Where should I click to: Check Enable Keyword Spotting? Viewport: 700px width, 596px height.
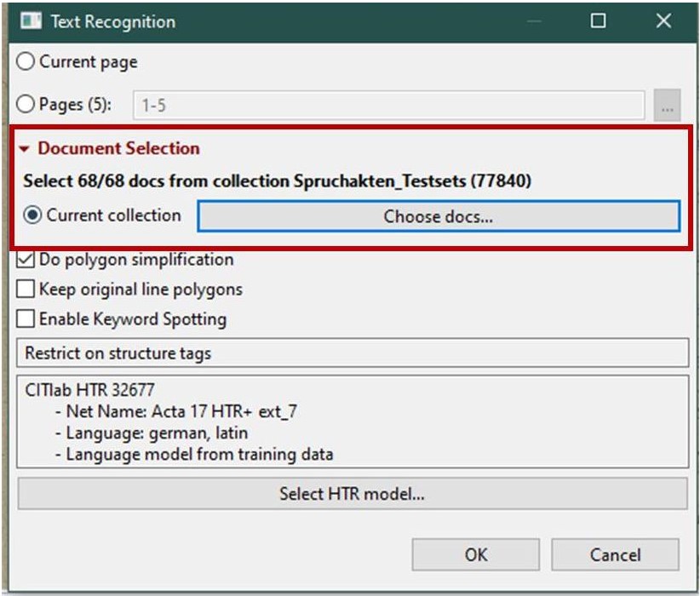[x=26, y=318]
